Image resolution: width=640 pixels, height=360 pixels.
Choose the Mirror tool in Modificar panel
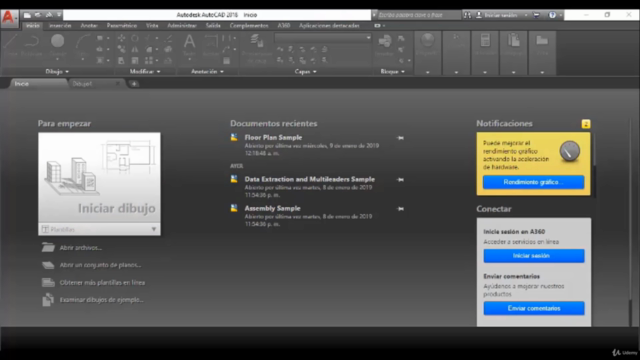135,49
